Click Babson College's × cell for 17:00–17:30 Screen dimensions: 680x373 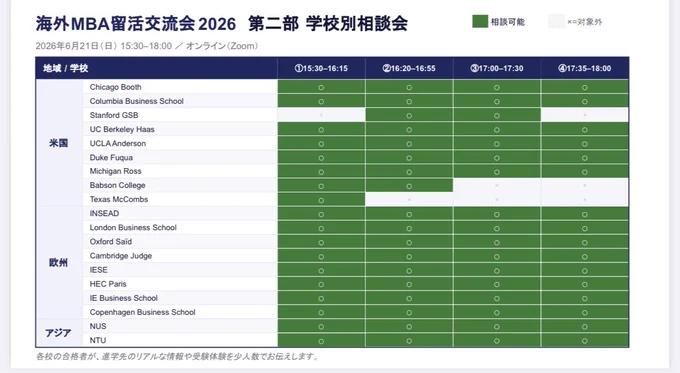(x=497, y=186)
